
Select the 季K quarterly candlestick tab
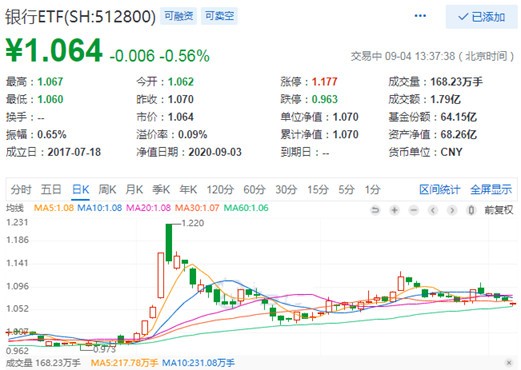(161, 189)
